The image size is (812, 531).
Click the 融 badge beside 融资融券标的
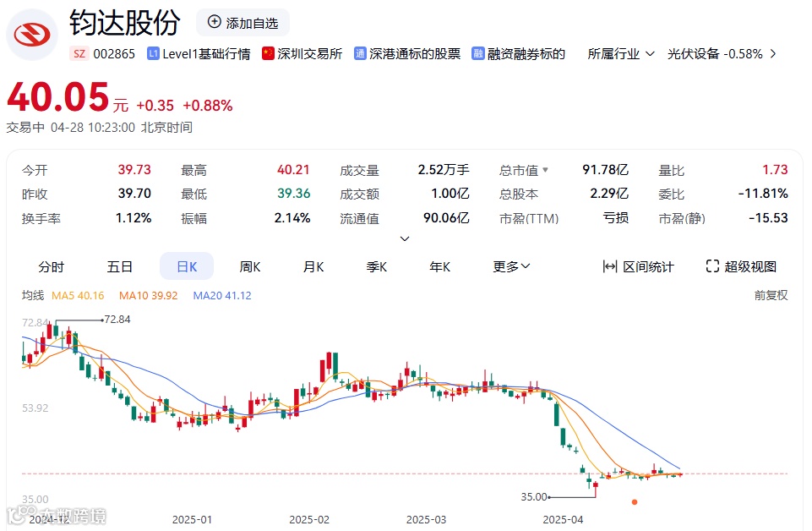coord(477,54)
